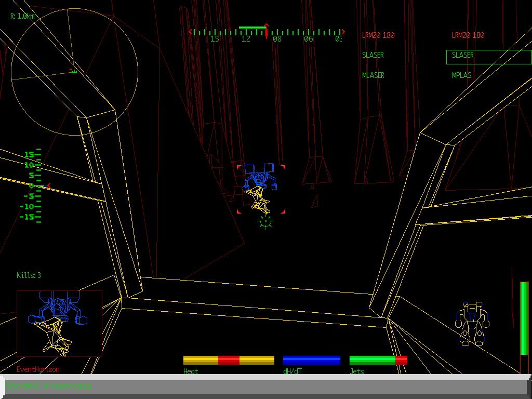Screen dimensions: 532x399
Task: Click the EventHorizon target name label
Action: (38, 369)
